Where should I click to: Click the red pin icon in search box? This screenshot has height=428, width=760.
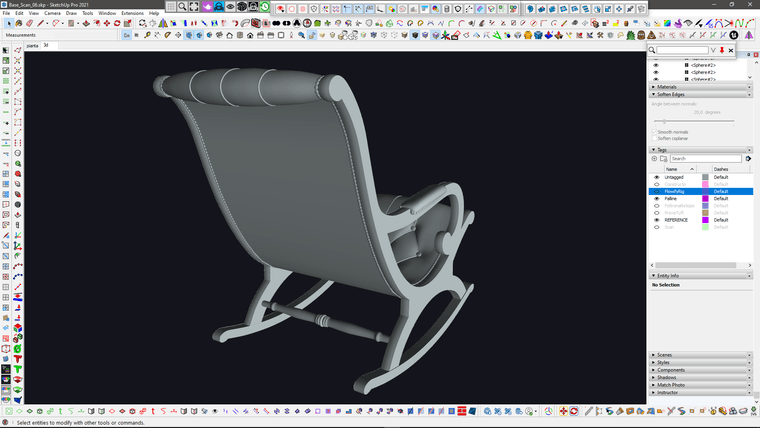721,49
